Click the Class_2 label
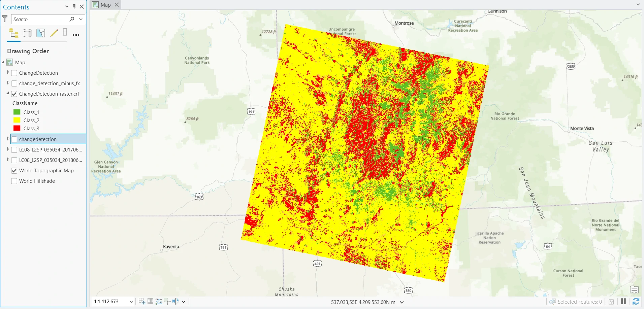 [x=31, y=121]
